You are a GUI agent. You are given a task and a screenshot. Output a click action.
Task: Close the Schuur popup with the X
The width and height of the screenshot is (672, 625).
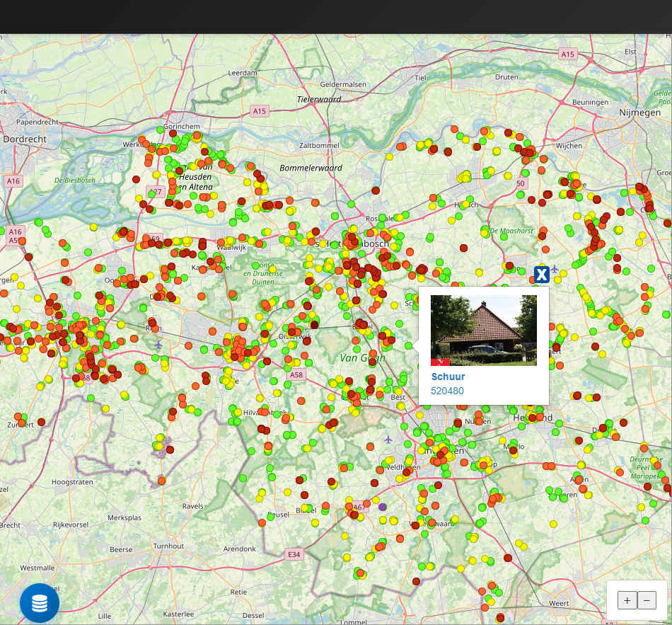click(541, 275)
